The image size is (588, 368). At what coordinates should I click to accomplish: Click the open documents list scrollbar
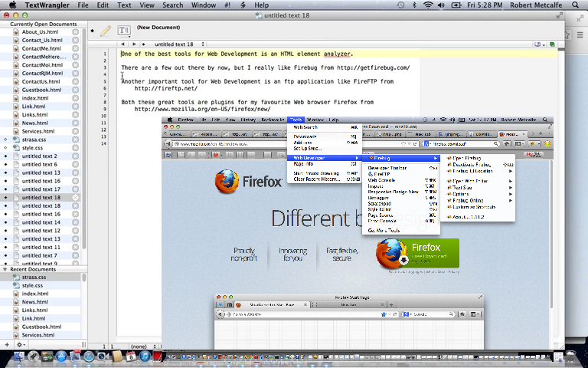coord(84,138)
